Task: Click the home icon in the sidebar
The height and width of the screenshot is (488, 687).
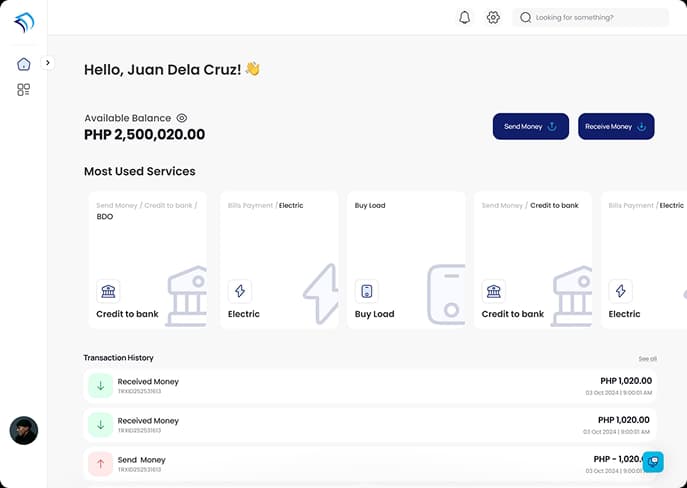Action: pyautogui.click(x=23, y=64)
